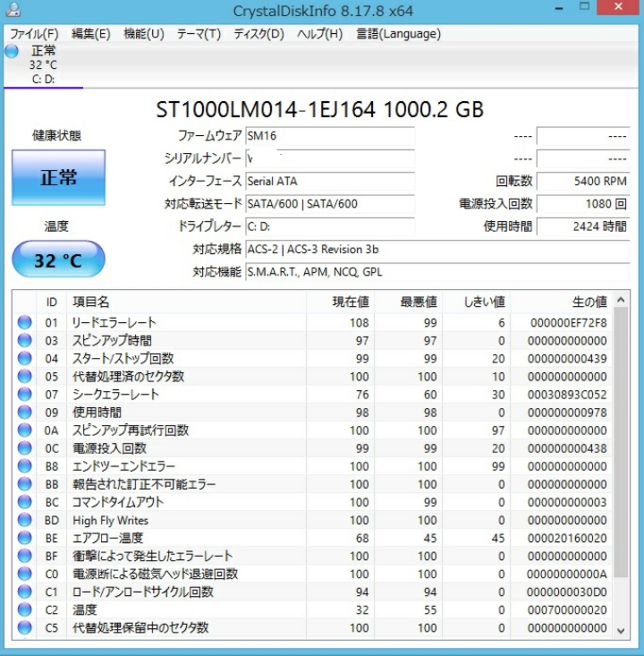
Task: Open the ヘルプ(H) menu
Action: tap(319, 34)
